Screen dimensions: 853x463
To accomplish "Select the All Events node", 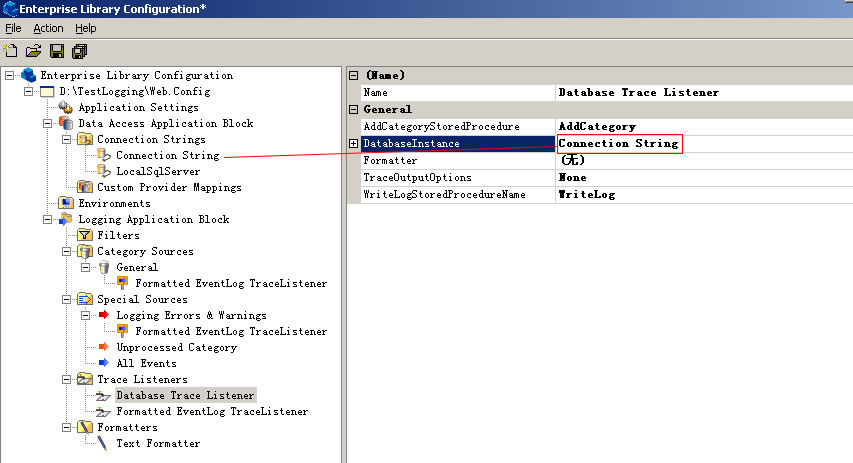I will click(146, 363).
